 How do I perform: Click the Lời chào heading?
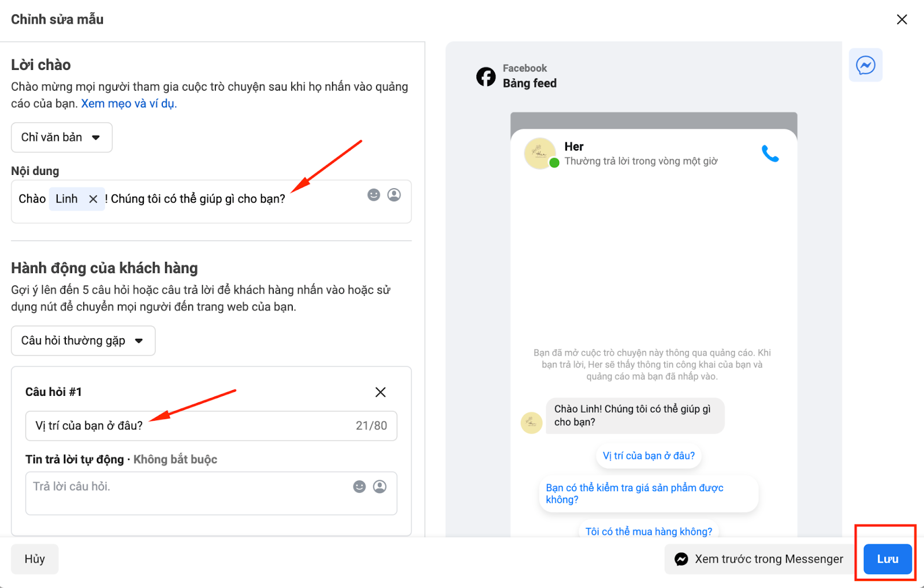(41, 65)
